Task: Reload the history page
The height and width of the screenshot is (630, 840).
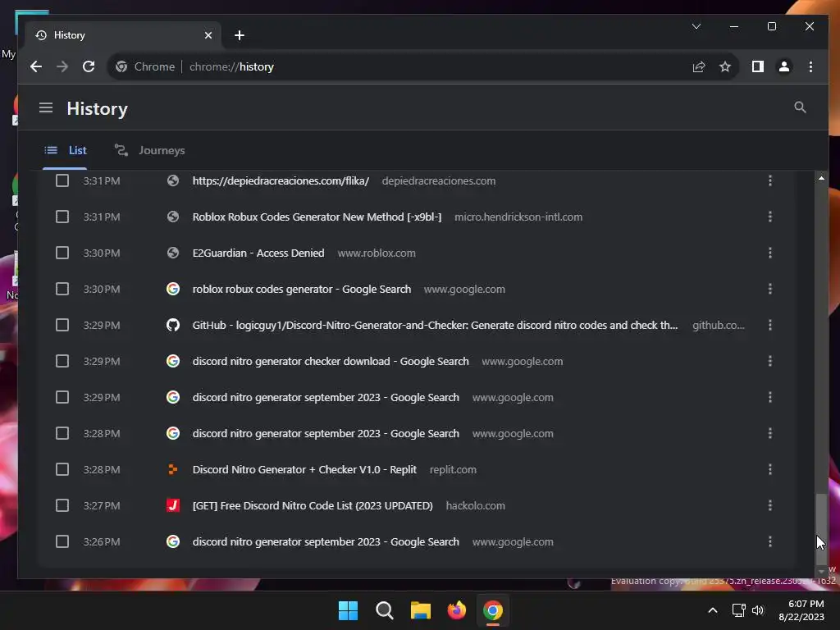Action: (89, 66)
